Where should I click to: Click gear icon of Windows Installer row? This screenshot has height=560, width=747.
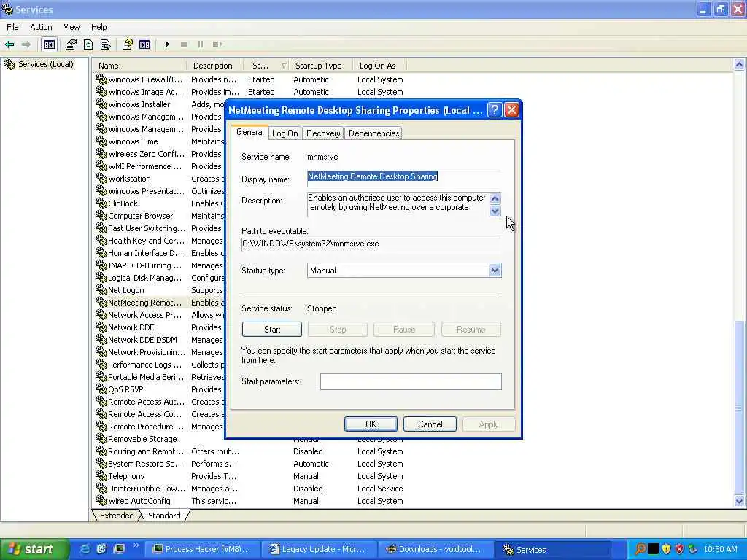click(101, 104)
